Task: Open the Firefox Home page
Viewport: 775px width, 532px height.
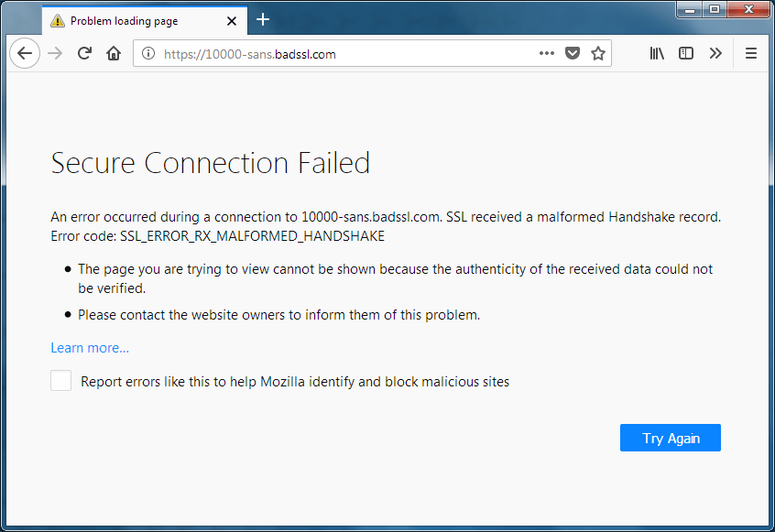Action: pos(113,53)
